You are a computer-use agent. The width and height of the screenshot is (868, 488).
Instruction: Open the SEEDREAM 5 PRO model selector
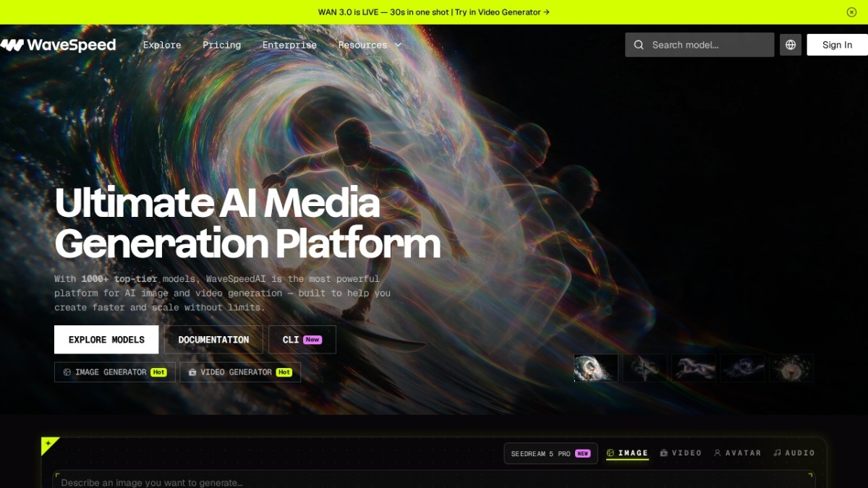(550, 453)
